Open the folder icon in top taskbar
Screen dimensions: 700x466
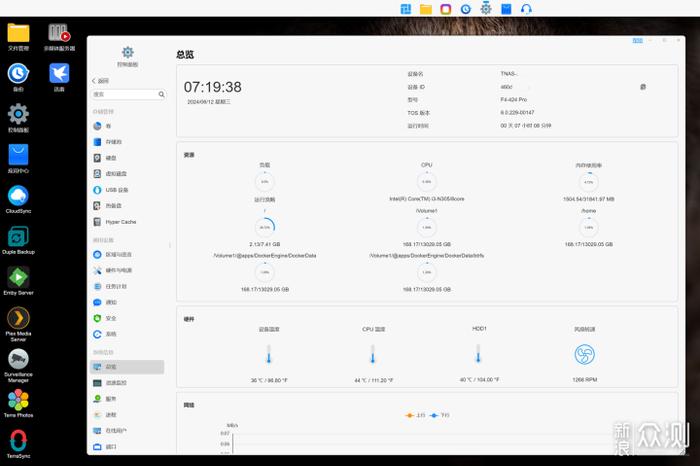[426, 9]
